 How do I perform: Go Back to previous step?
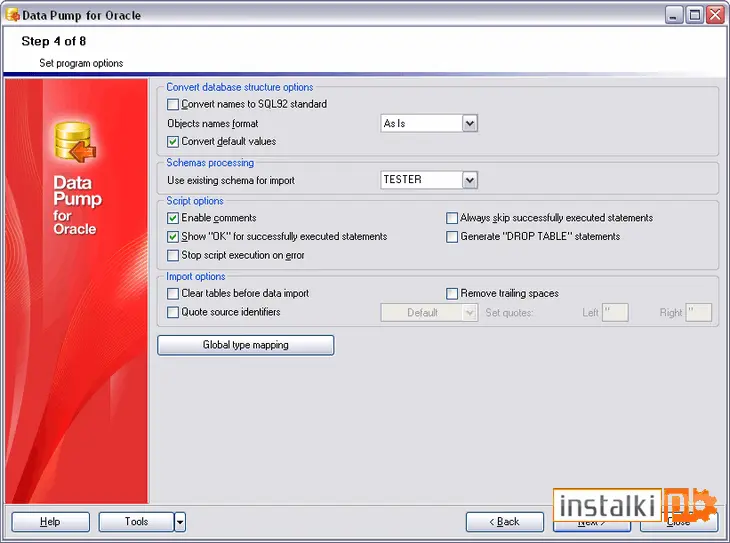tap(505, 522)
